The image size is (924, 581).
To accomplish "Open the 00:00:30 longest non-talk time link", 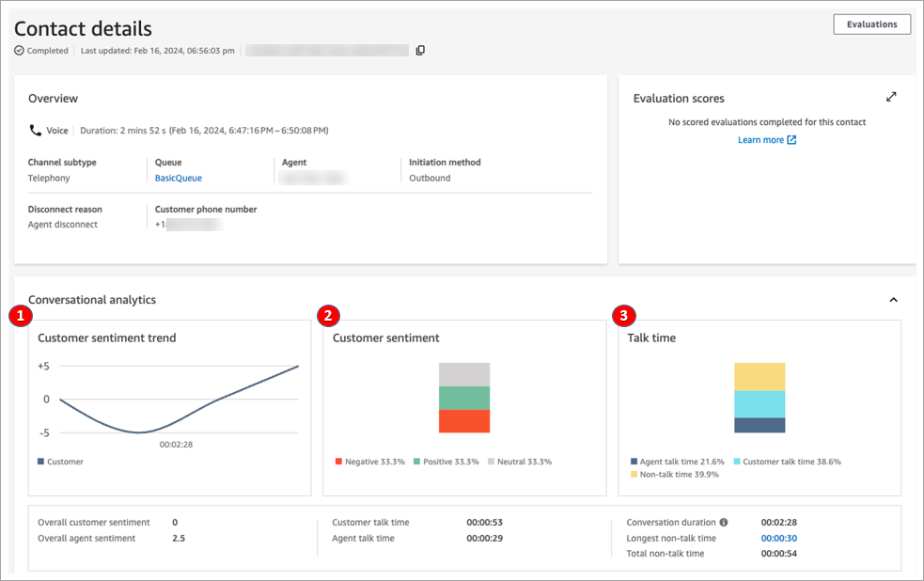I will pos(780,538).
